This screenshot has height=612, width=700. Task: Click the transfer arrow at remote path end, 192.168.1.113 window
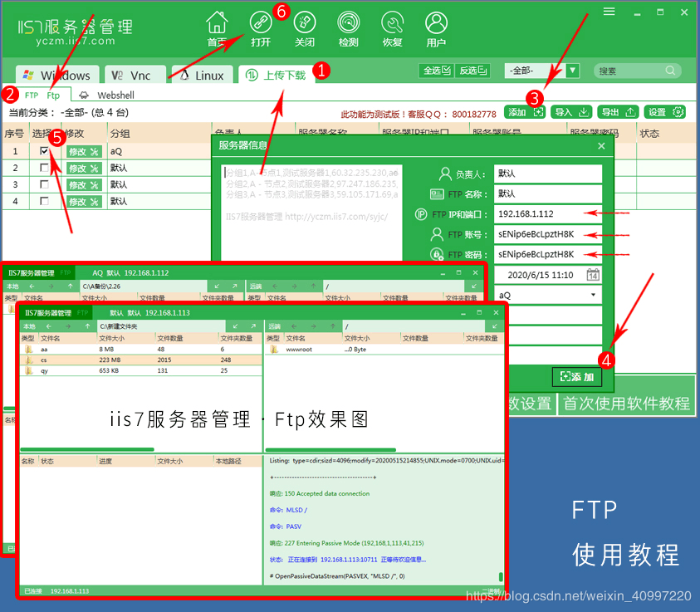coord(495,326)
